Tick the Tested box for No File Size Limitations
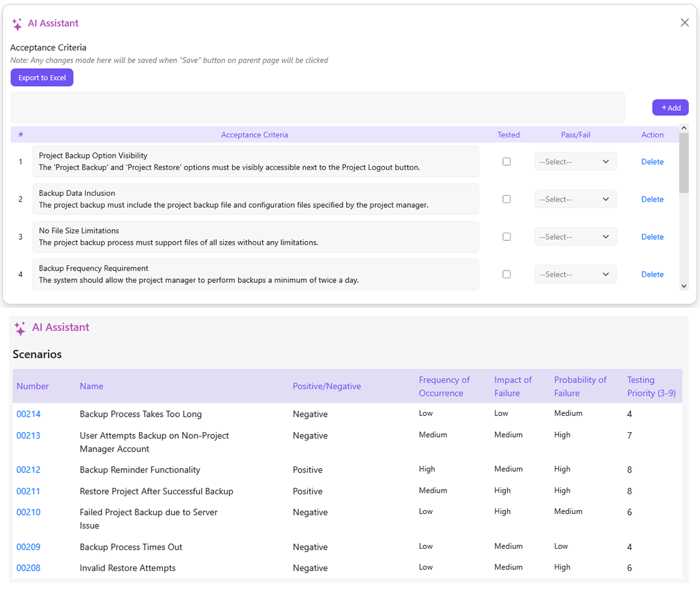The height and width of the screenshot is (592, 700). point(507,237)
